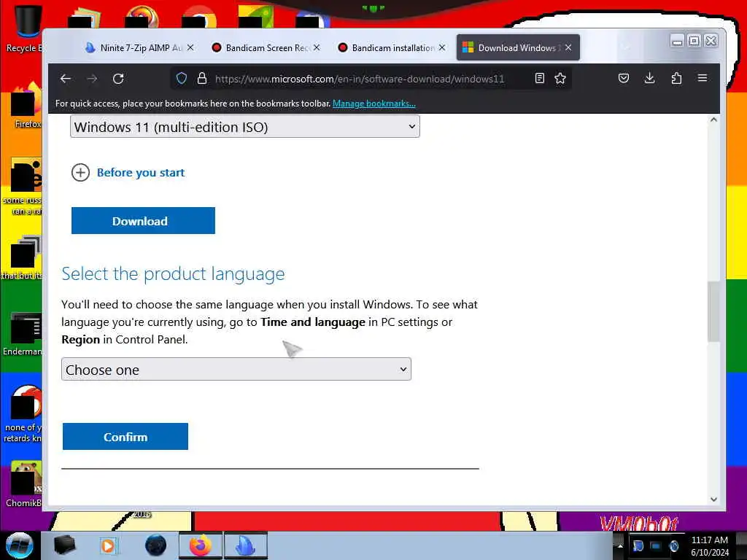Open the Manage bookmarks link
Image resolution: width=747 pixels, height=560 pixels.
click(x=374, y=104)
